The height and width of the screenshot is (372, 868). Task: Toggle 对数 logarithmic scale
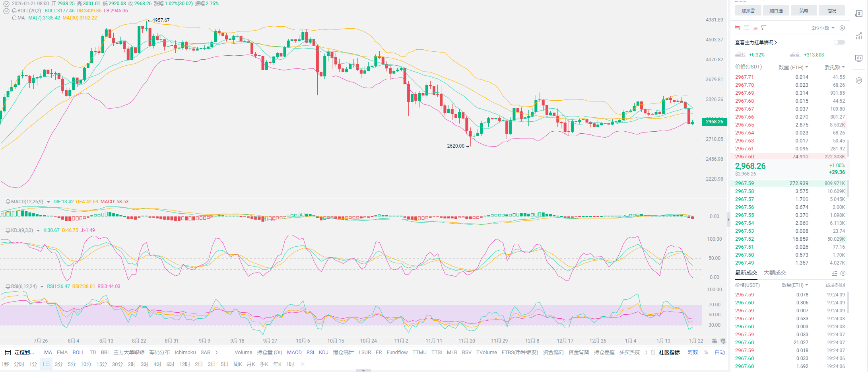tap(693, 352)
